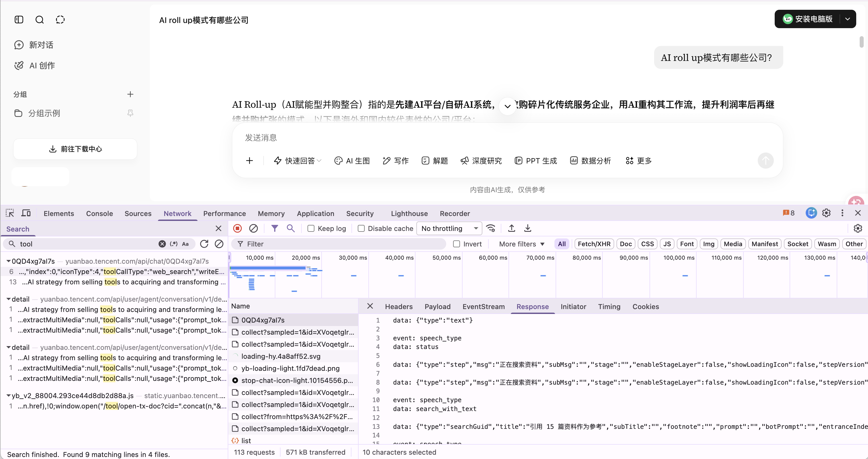Click the 深度研究 option
The height and width of the screenshot is (459, 868).
(481, 161)
